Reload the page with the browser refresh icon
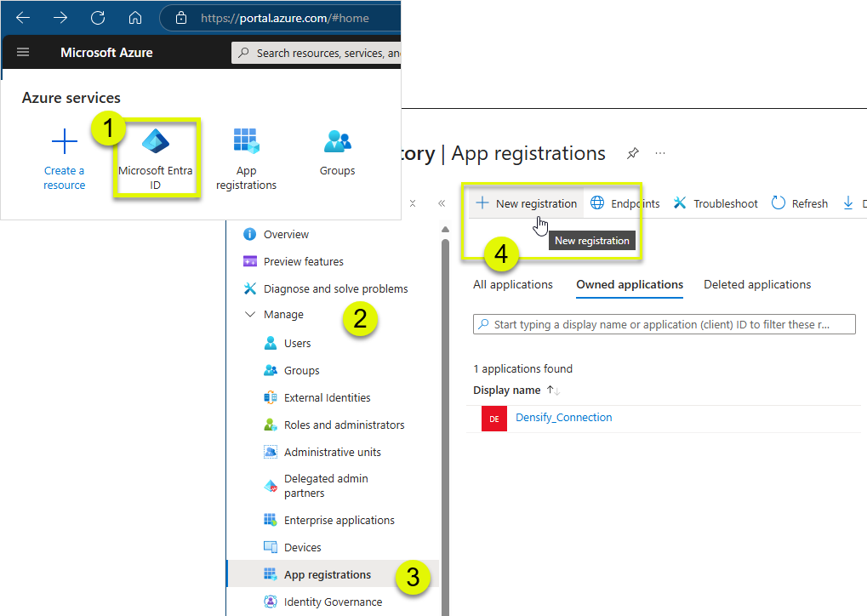867x616 pixels. click(x=98, y=18)
